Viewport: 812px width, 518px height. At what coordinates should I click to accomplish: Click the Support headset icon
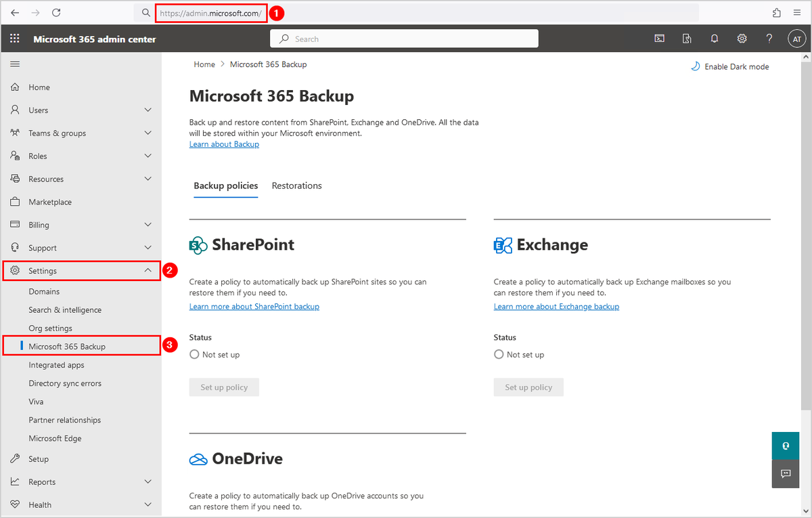[15, 248]
